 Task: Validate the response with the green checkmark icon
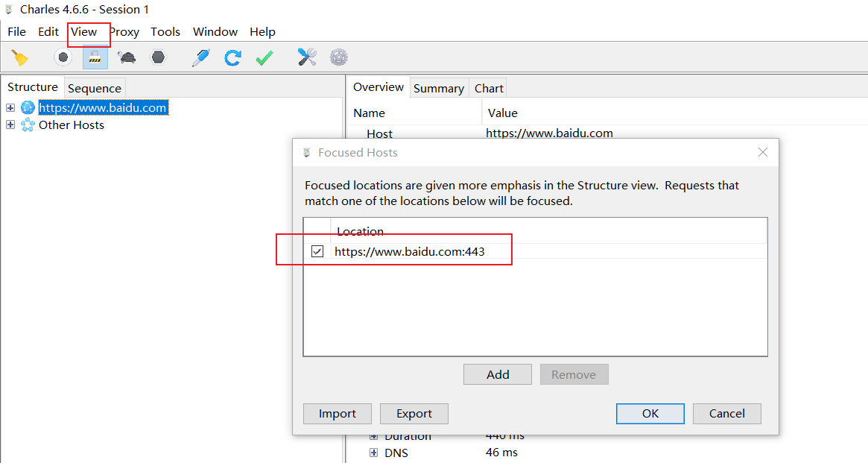[264, 57]
